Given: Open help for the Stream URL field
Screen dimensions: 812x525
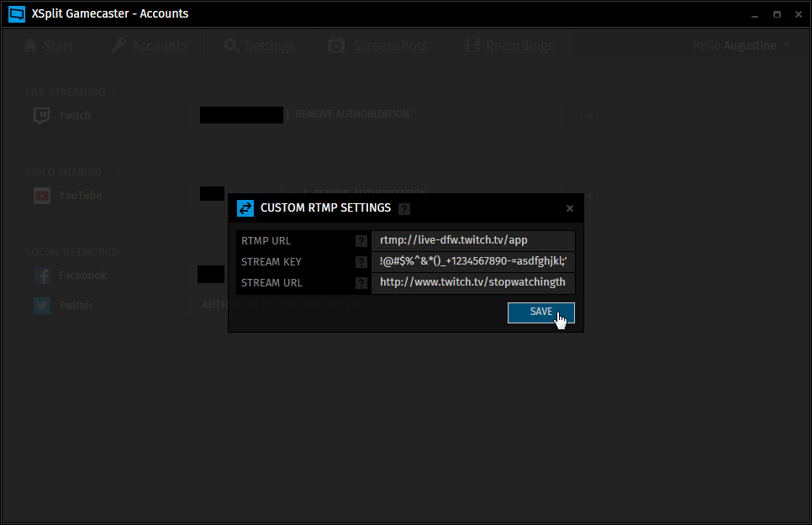Looking at the screenshot, I should tap(361, 283).
